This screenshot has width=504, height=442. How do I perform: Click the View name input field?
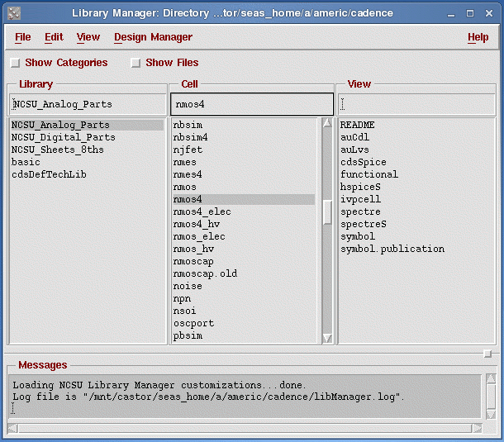pyautogui.click(x=416, y=104)
